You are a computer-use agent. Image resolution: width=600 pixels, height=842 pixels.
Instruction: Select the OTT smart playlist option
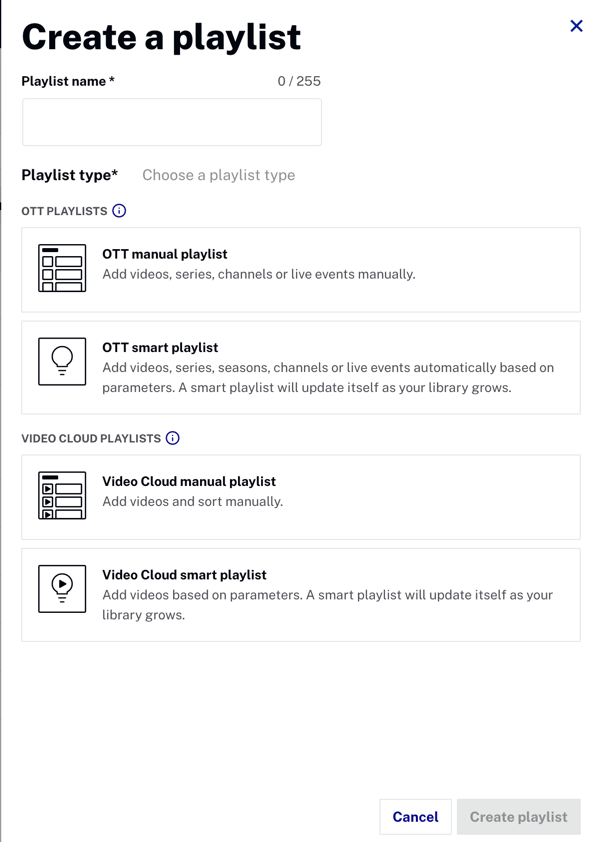tap(301, 367)
